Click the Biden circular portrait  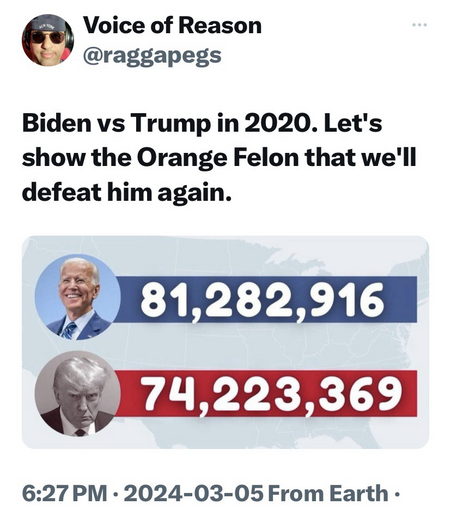click(78, 297)
